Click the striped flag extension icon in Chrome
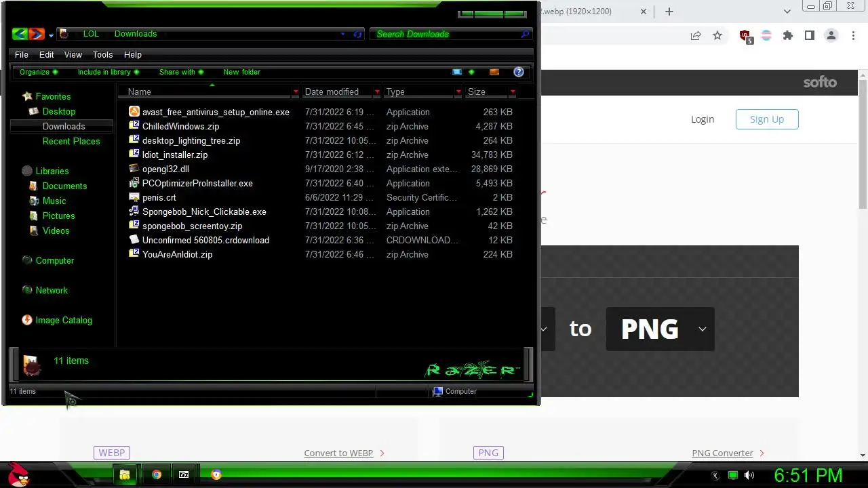The image size is (868, 488). [766, 36]
